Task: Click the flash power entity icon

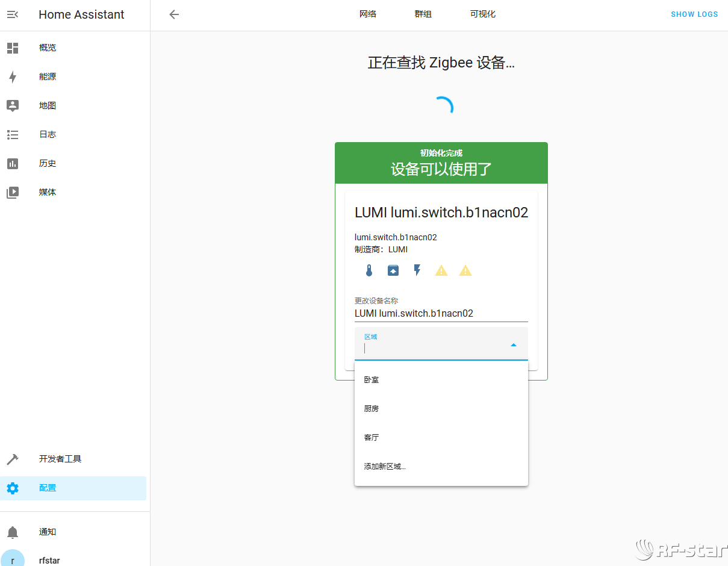Action: tap(417, 271)
